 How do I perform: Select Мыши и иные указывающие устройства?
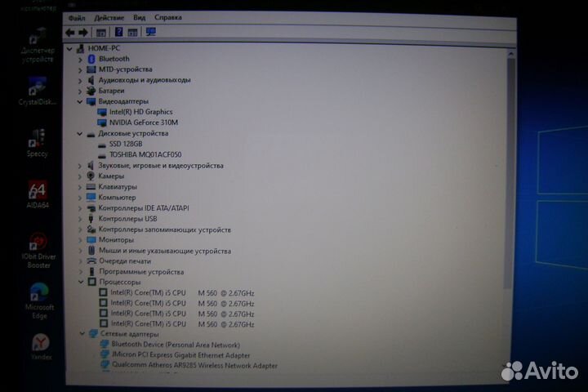165,251
